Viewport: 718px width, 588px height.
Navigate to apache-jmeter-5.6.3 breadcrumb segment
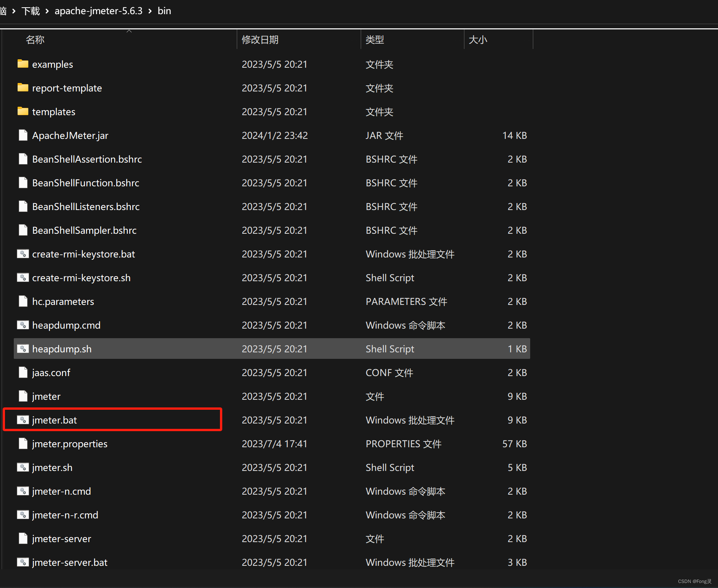(x=98, y=11)
